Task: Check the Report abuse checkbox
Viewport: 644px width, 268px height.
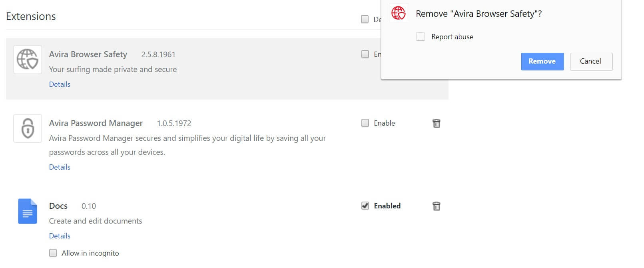Action: [x=421, y=37]
